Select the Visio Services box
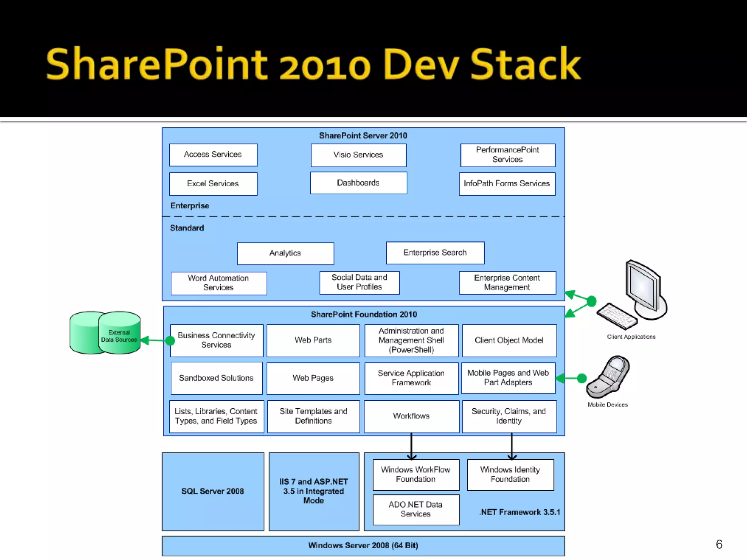Image resolution: width=747 pixels, height=560 pixels. click(358, 155)
